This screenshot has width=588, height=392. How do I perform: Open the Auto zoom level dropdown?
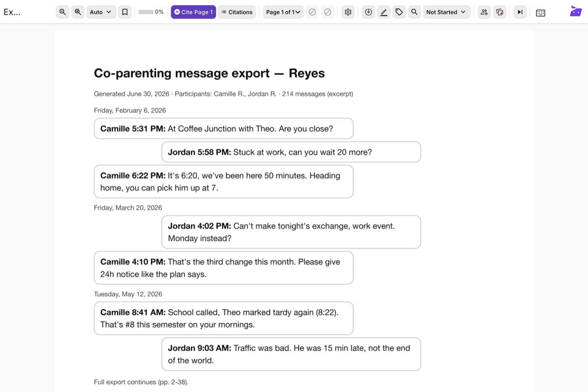101,12
